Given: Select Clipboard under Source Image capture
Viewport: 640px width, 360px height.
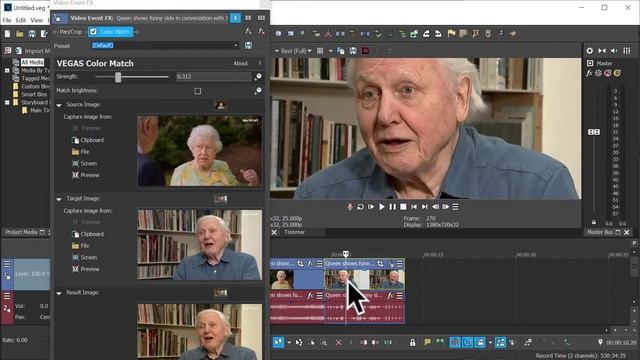Looking at the screenshot, I should point(88,140).
